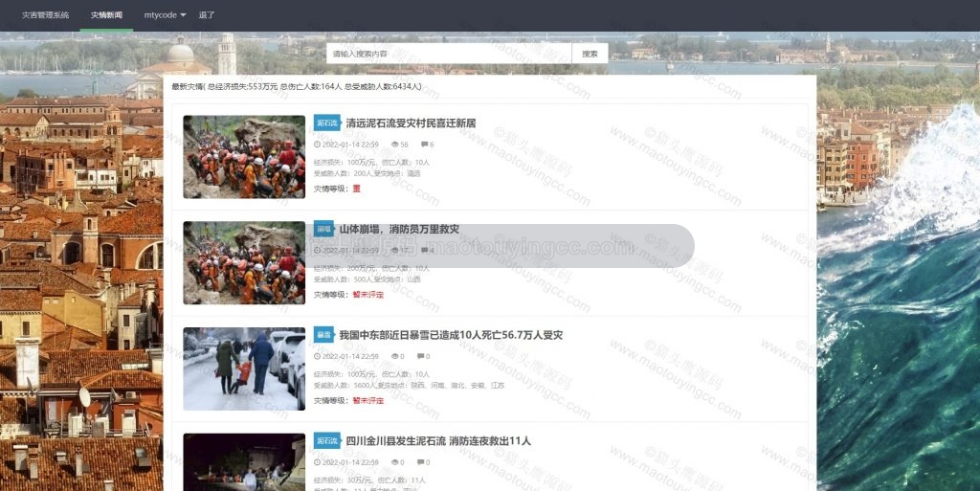Click thumbnail of 山体崩塌 article
The width and height of the screenshot is (980, 491).
click(x=244, y=263)
